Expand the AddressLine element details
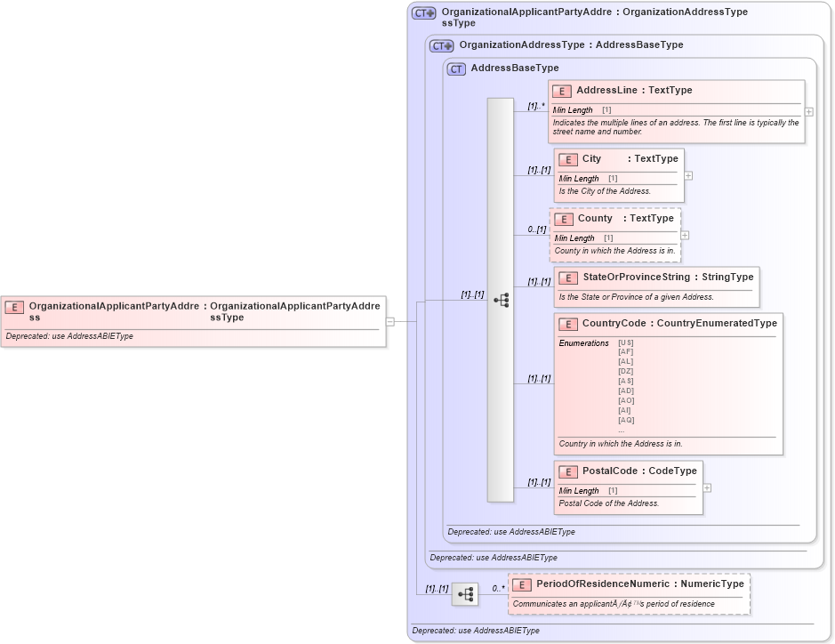Screen dimensions: 835x644 pos(808,110)
